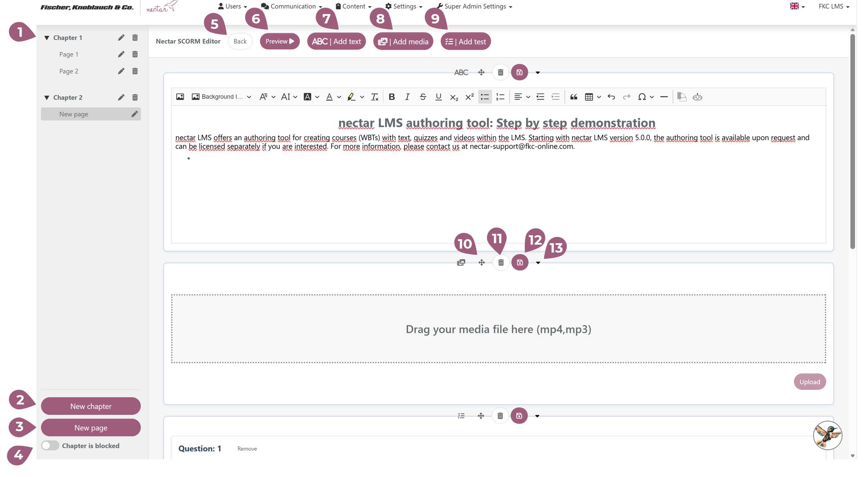Click the undo arrow in editor toolbar
Viewport: 868px width, 477px height.
(x=611, y=97)
